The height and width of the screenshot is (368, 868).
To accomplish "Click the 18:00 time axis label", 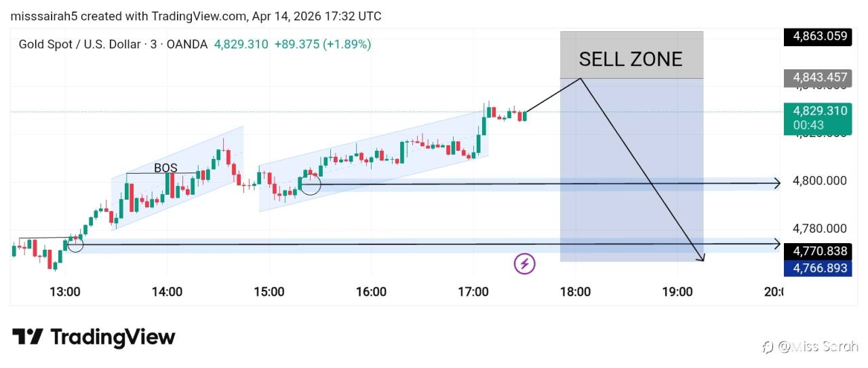I will (575, 292).
